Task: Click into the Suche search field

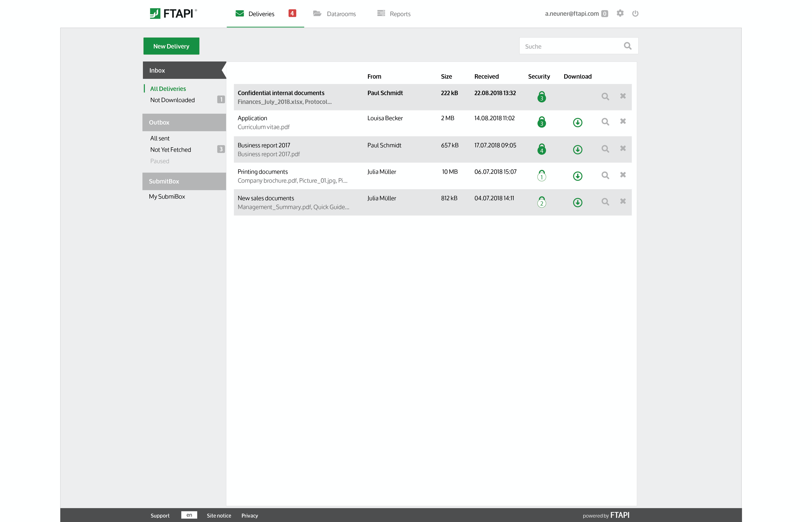Action: click(x=569, y=46)
